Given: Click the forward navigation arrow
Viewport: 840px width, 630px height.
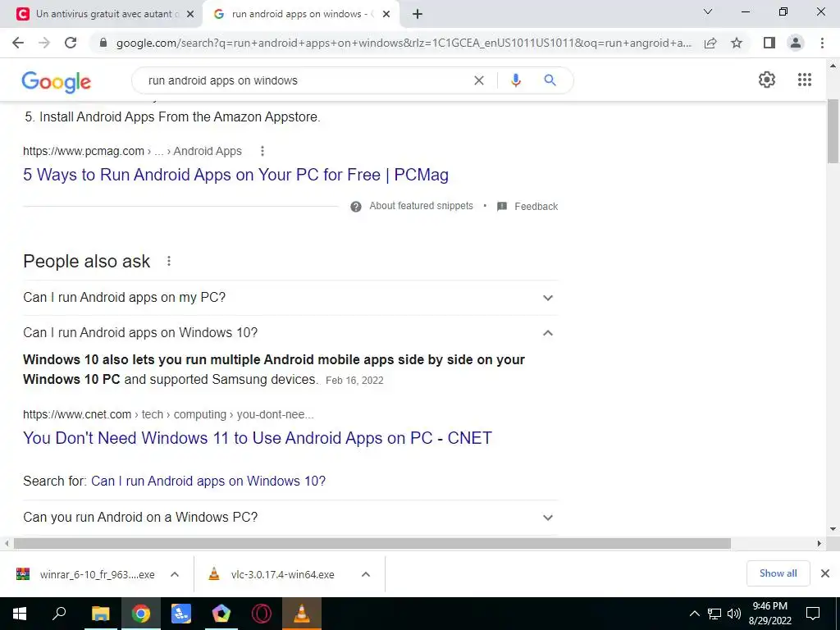Looking at the screenshot, I should tap(44, 43).
